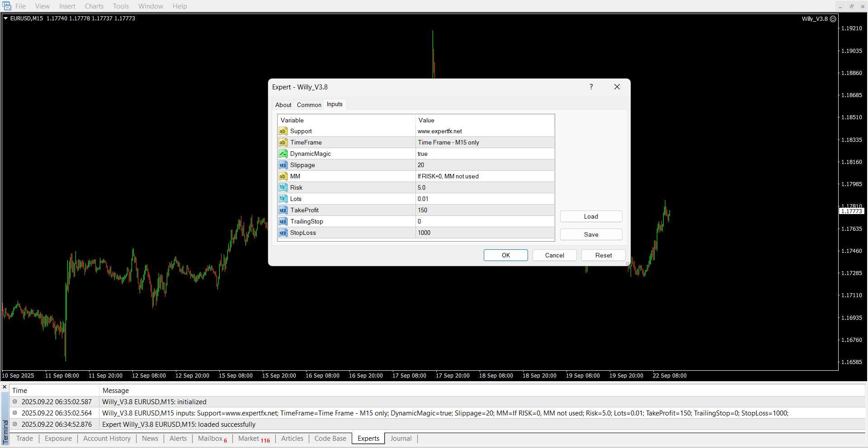Screen dimensions: 868x448
Task: Click the Support variable string icon
Action: pyautogui.click(x=283, y=131)
